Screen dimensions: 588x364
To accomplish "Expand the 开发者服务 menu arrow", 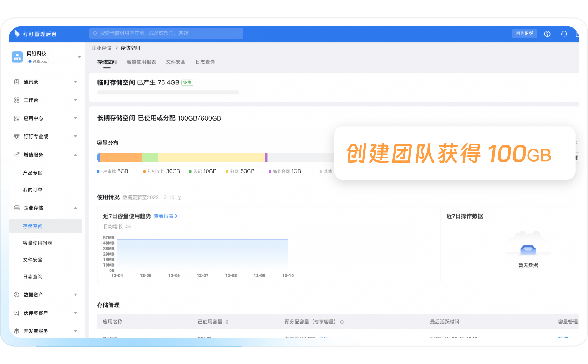I will pos(75,331).
